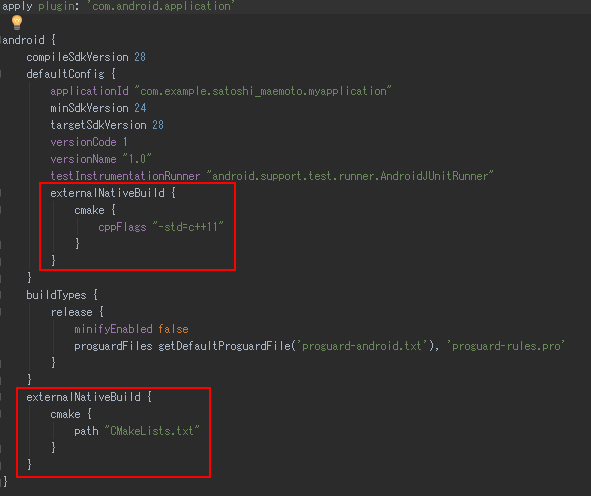Click the 'apply' keyword on first line
The image size is (591, 496).
[17, 6]
